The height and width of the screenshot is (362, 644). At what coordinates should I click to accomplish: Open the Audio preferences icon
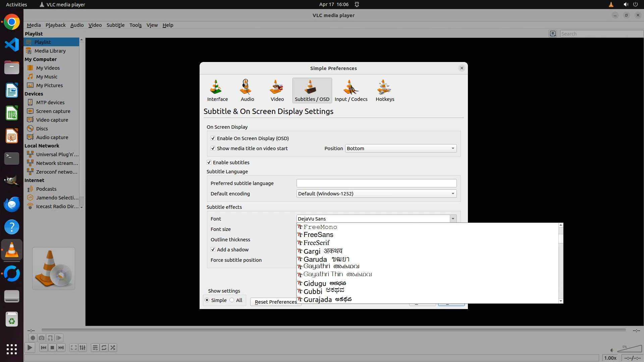247,90
